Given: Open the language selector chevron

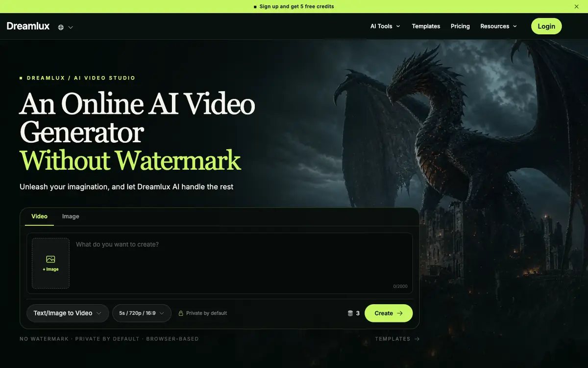Looking at the screenshot, I should pos(71,27).
